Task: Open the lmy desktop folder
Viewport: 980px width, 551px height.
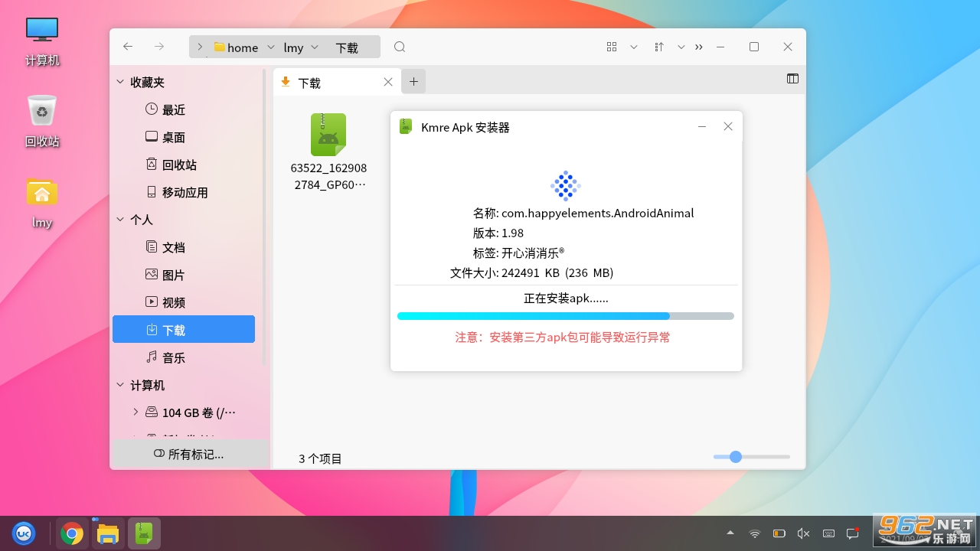Action: [42, 203]
